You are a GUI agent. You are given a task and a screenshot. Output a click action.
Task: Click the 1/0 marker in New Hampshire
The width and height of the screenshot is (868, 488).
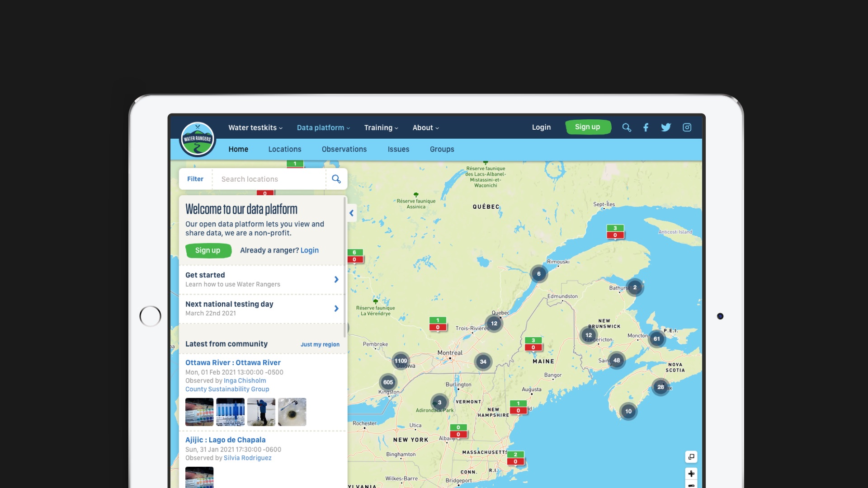point(519,407)
